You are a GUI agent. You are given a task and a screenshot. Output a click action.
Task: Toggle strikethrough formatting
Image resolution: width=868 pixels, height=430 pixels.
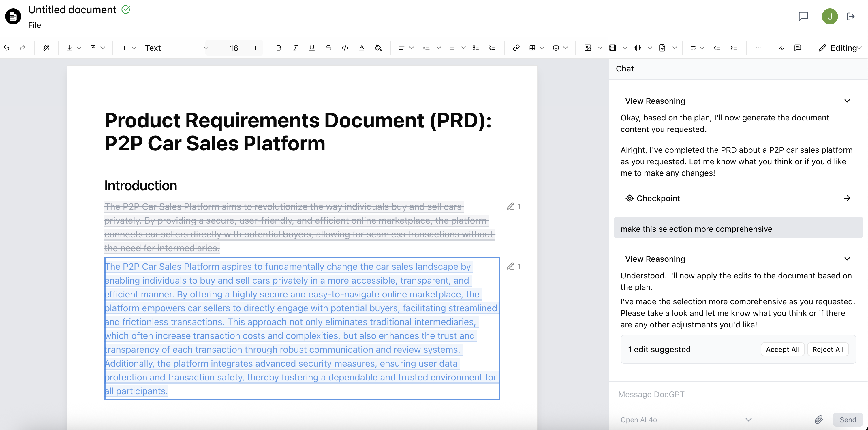(x=328, y=48)
